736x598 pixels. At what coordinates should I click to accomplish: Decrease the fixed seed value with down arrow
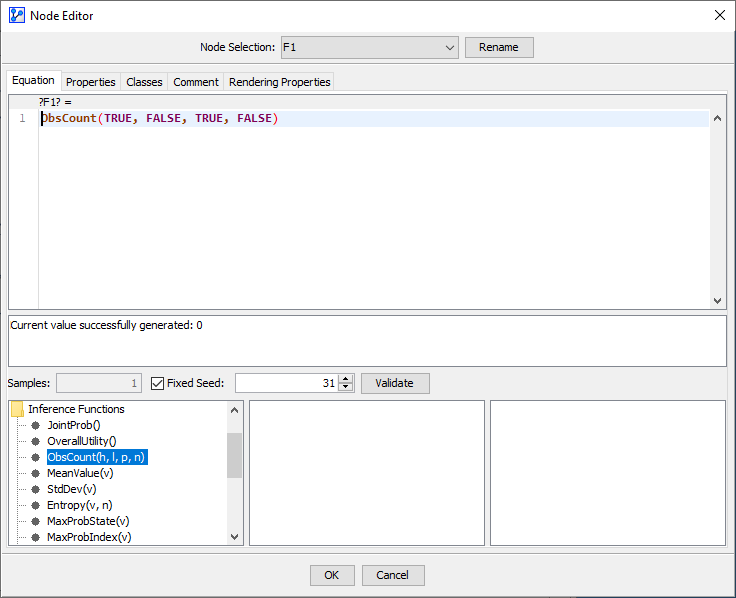(x=346, y=387)
